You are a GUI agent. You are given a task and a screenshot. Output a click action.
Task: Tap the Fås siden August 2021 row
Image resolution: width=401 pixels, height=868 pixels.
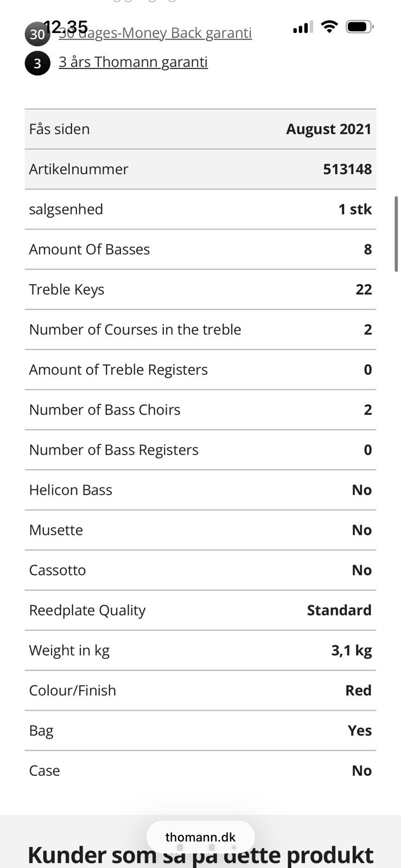point(200,129)
